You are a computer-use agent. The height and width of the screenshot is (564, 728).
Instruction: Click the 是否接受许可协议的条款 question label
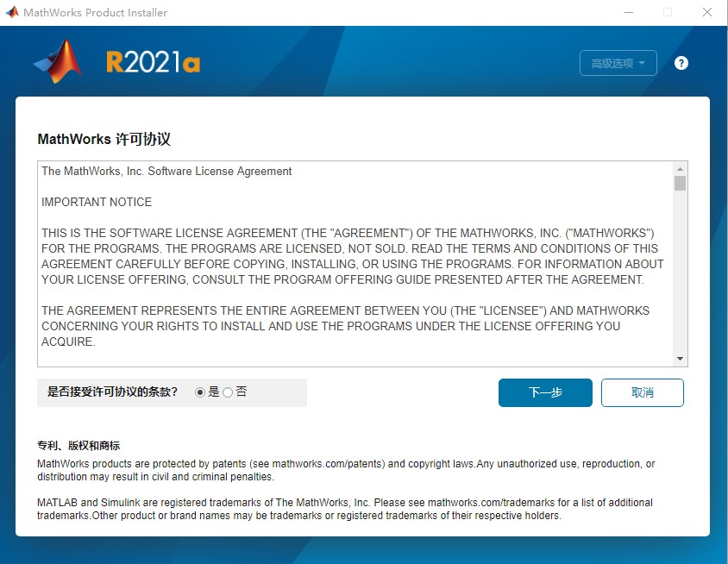coord(113,392)
